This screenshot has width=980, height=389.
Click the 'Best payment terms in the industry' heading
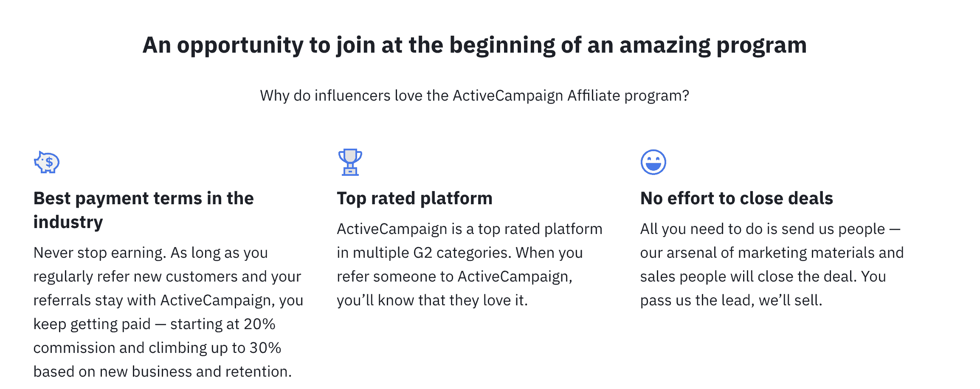coord(144,210)
